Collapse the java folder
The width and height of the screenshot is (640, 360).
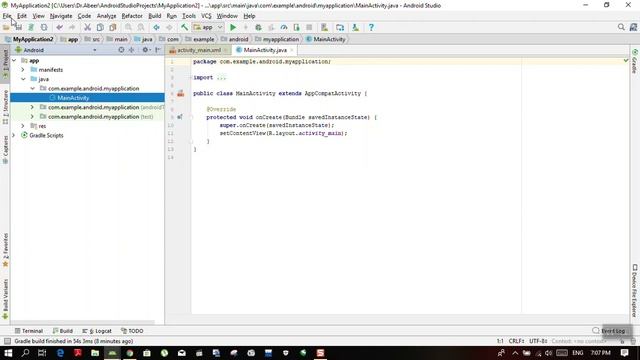coord(23,79)
